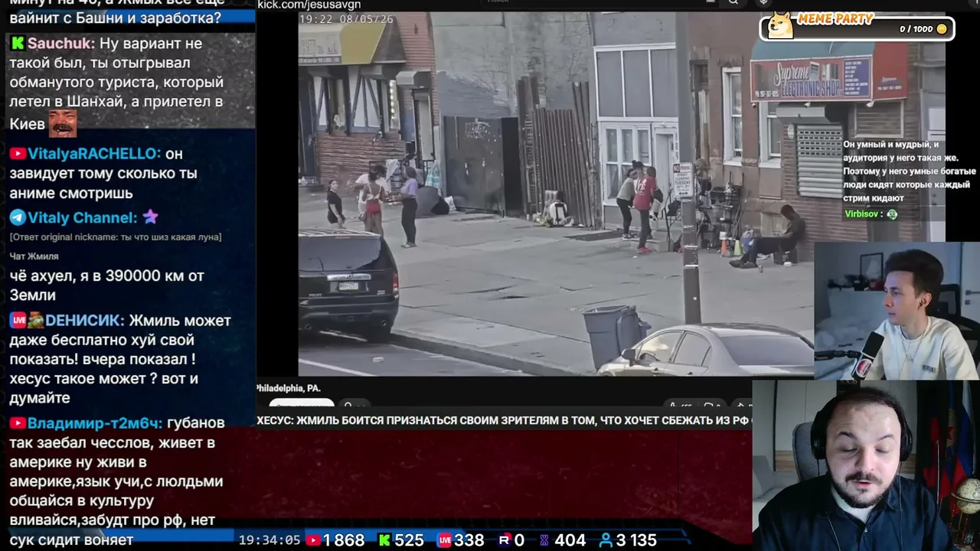
Task: Click the VitalyaRACHELLO username in chat
Action: pyautogui.click(x=94, y=154)
